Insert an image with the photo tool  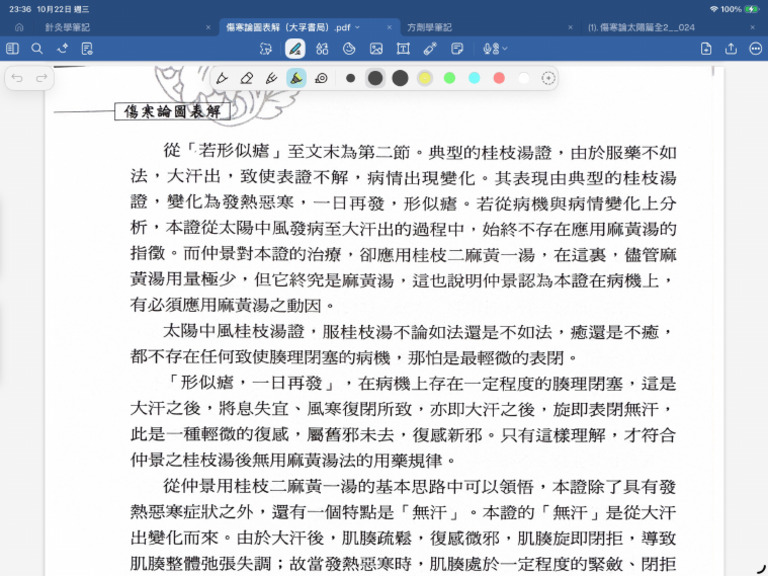tap(376, 48)
